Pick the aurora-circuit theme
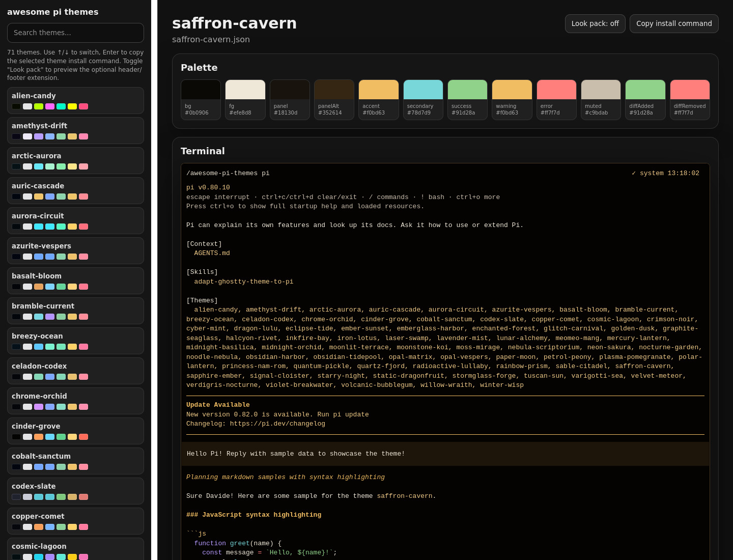Image resolution: width=733 pixels, height=560 pixels. (75, 221)
